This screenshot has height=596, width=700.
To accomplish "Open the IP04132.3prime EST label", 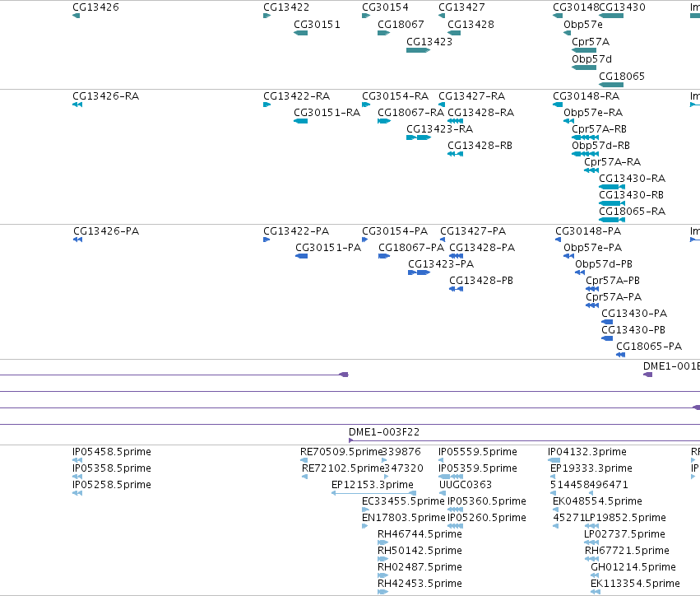I will tap(587, 452).
